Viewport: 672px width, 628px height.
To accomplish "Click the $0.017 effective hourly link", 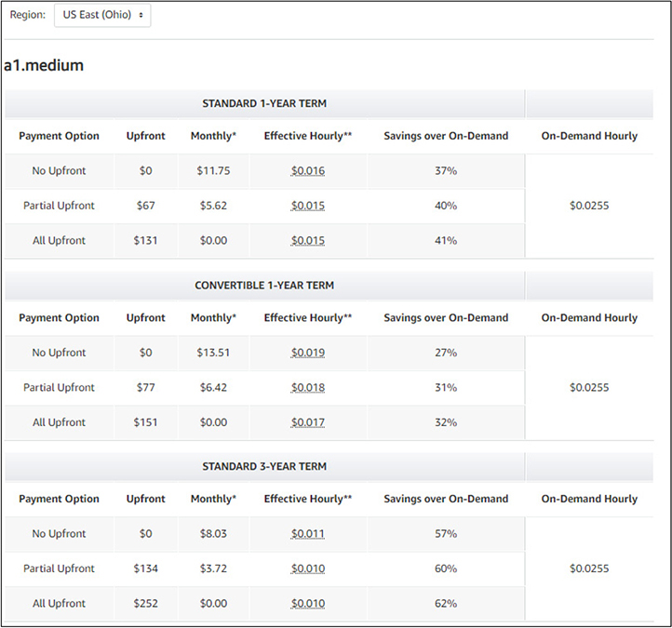I will (308, 422).
